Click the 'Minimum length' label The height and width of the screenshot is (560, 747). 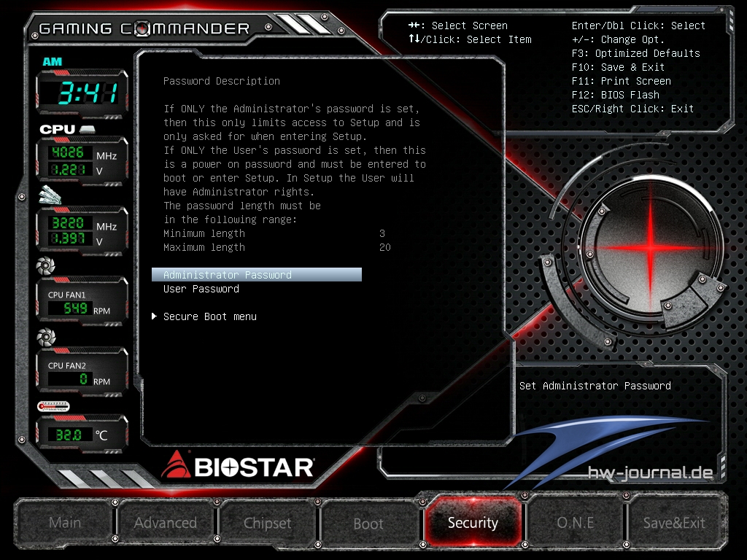point(204,233)
